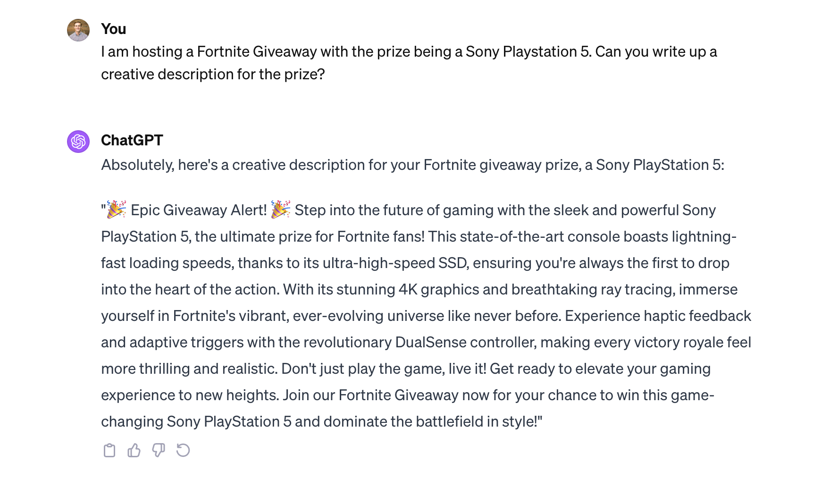The image size is (839, 504).
Task: Click the "You" sender name
Action: [x=113, y=29]
